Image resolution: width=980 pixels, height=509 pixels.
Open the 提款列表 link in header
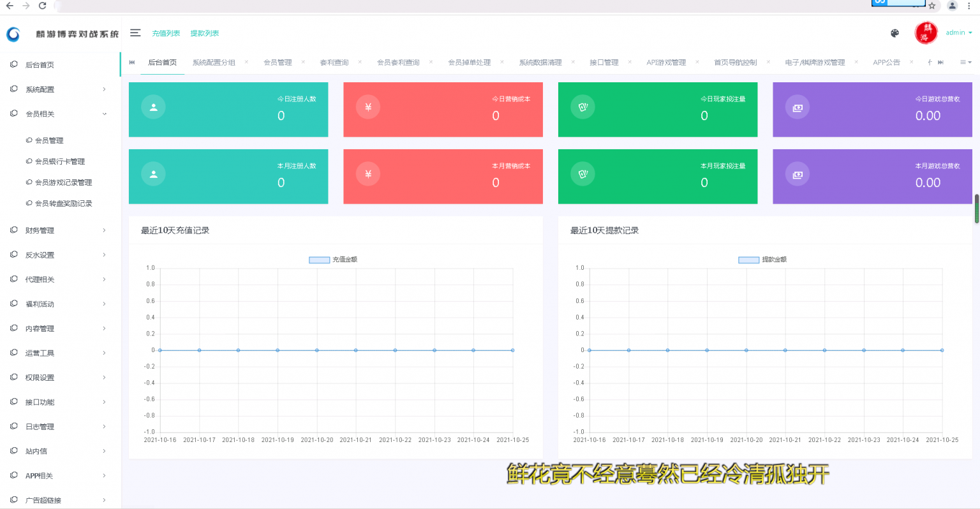click(x=204, y=33)
